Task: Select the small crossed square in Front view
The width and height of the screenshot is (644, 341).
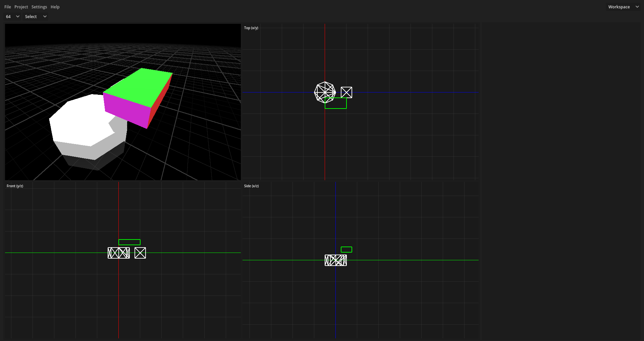Action: pyautogui.click(x=140, y=253)
